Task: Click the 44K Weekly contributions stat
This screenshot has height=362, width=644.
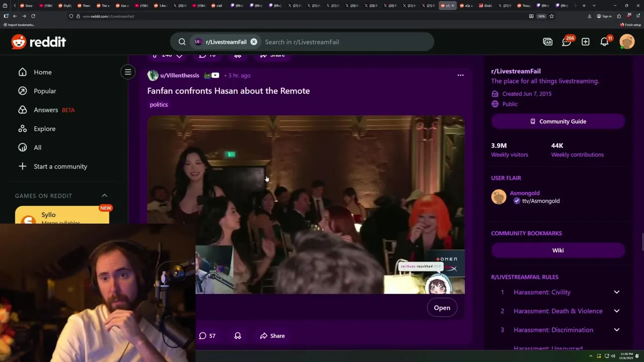Action: coord(577,150)
